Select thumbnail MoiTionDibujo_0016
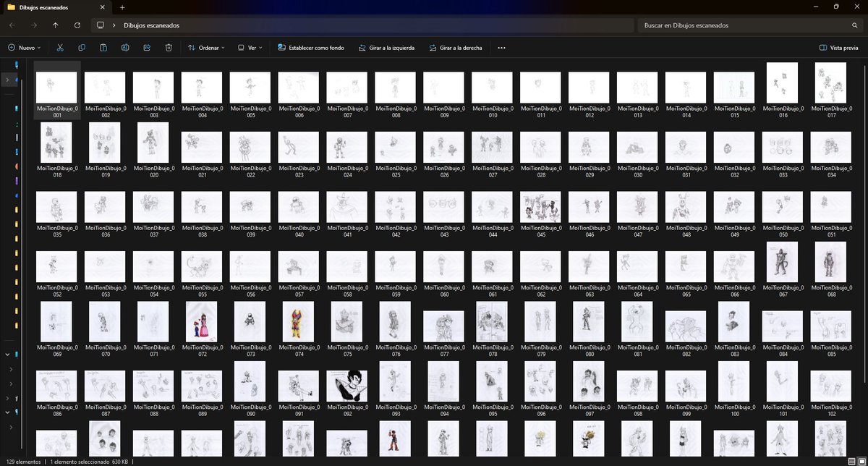This screenshot has width=868, height=466. 782,82
